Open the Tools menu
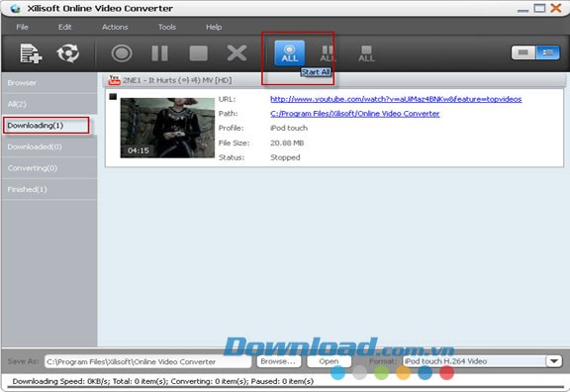 [x=167, y=27]
